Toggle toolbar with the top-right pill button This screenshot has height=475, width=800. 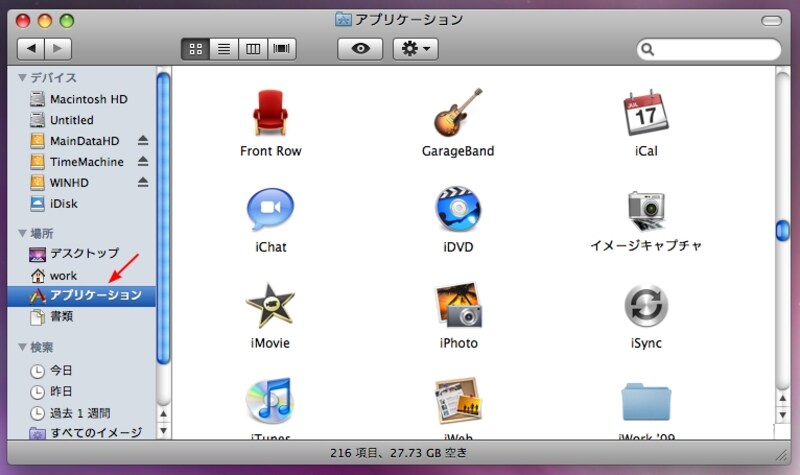[771, 20]
